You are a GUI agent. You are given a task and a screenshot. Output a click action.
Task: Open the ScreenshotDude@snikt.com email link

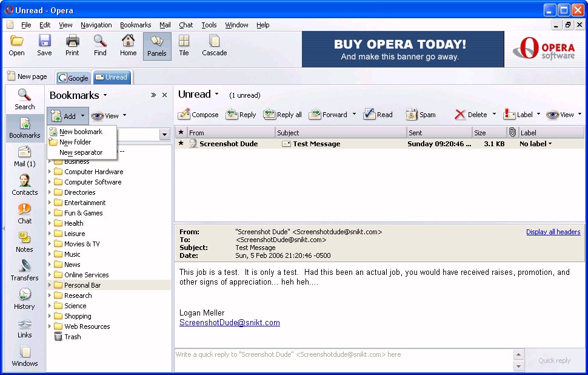(x=229, y=323)
